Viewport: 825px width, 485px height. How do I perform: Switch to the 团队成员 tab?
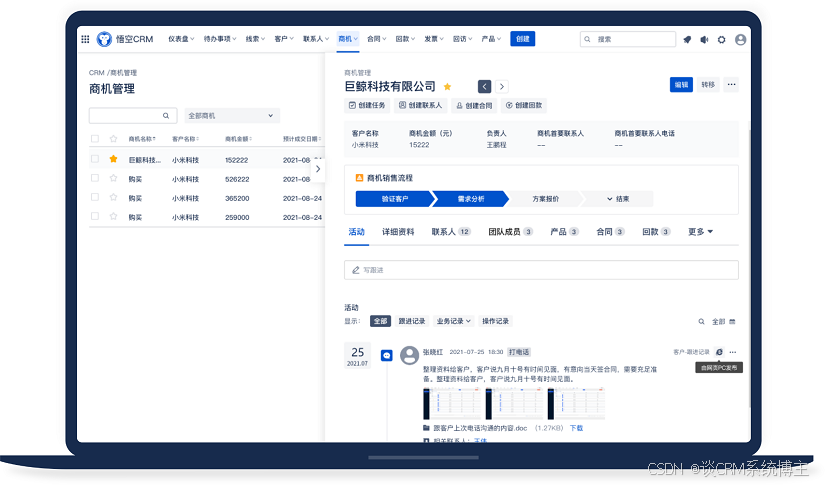coord(510,232)
